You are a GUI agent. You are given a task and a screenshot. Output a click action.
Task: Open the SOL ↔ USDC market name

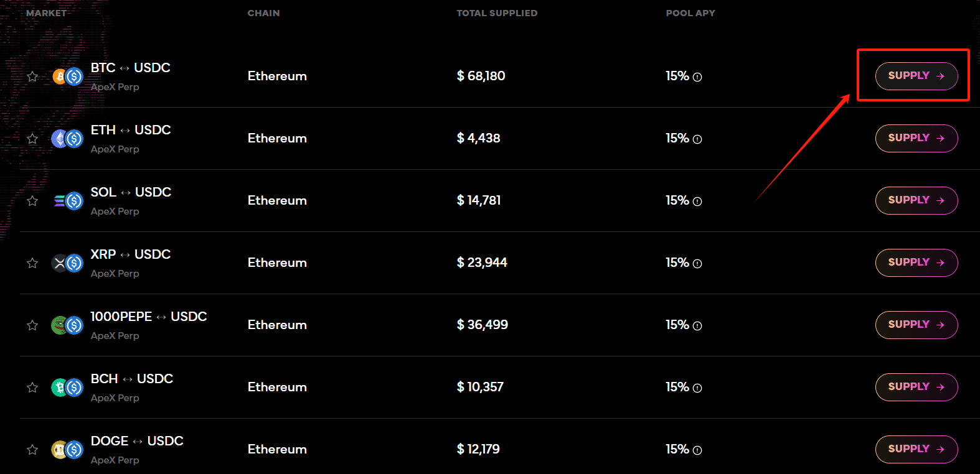click(131, 192)
